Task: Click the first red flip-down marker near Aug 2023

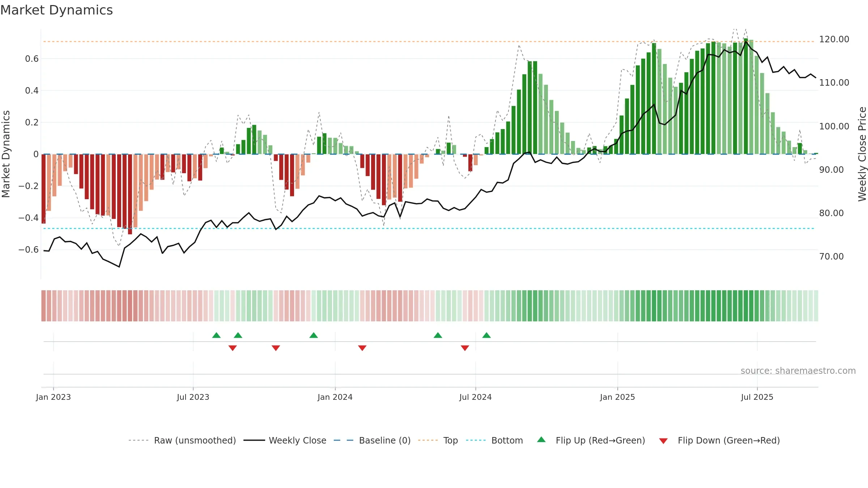Action: point(233,348)
